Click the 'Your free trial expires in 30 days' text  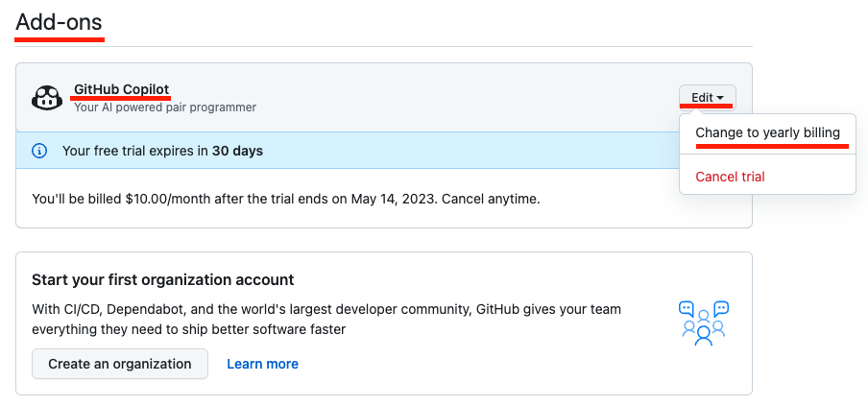click(163, 151)
